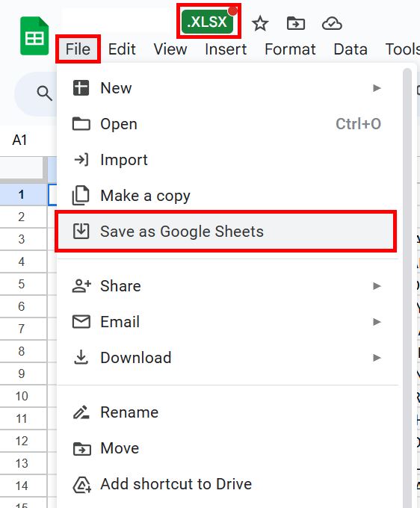420x508 pixels.
Task: Click the select-all corner box
Action: pos(22,169)
